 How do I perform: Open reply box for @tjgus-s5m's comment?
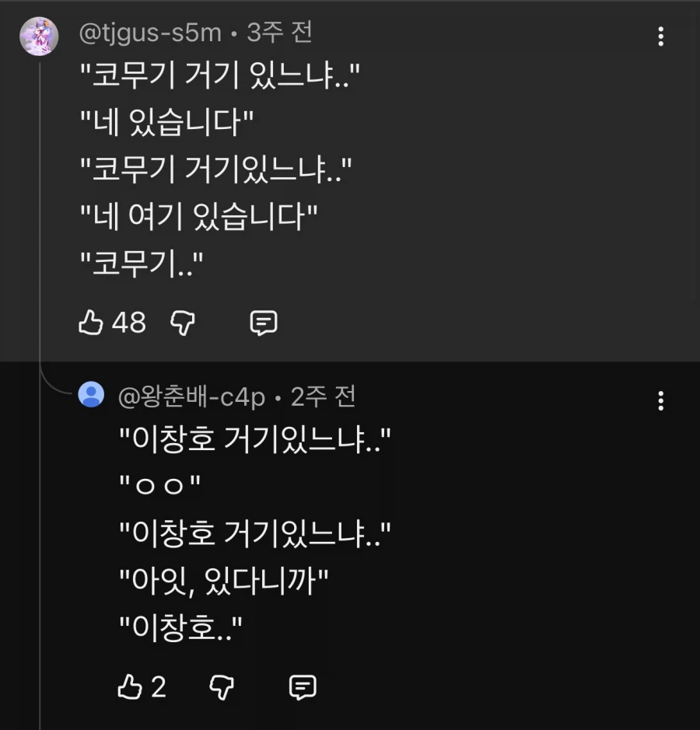coord(264,323)
